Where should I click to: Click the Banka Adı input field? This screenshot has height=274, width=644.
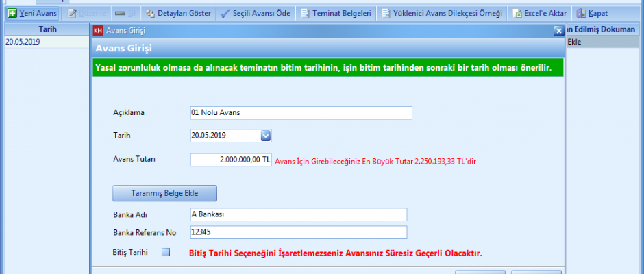pyautogui.click(x=298, y=214)
